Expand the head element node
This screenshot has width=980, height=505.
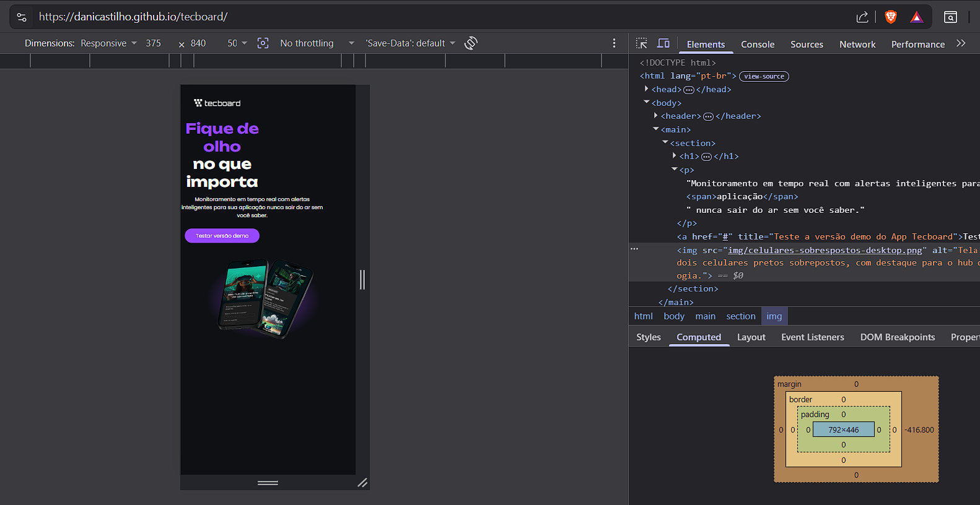646,89
